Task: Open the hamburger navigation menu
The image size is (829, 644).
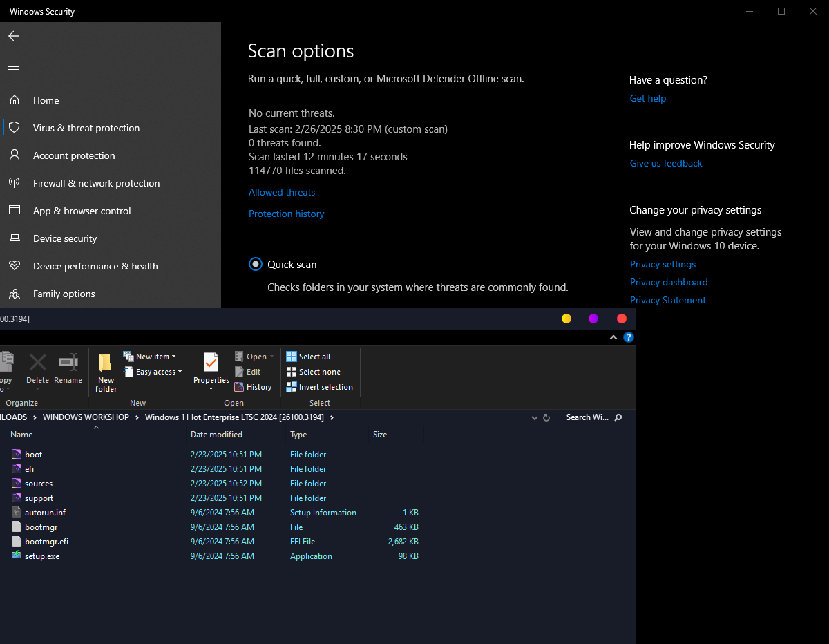Action: 14,67
